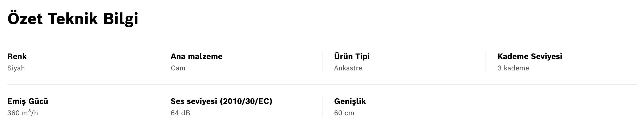
Task: Click the Genişlik label
Action: 350,101
